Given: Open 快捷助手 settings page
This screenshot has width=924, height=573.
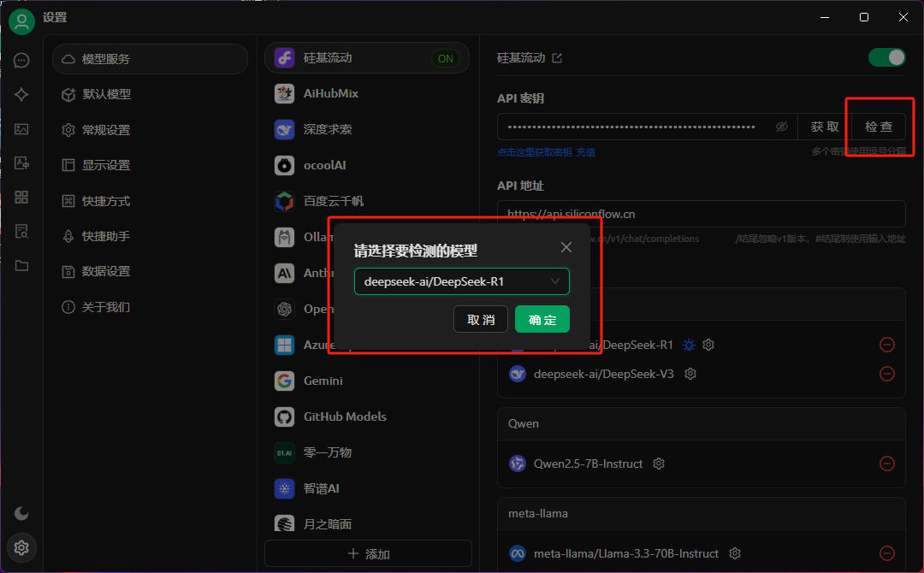Looking at the screenshot, I should click(151, 236).
